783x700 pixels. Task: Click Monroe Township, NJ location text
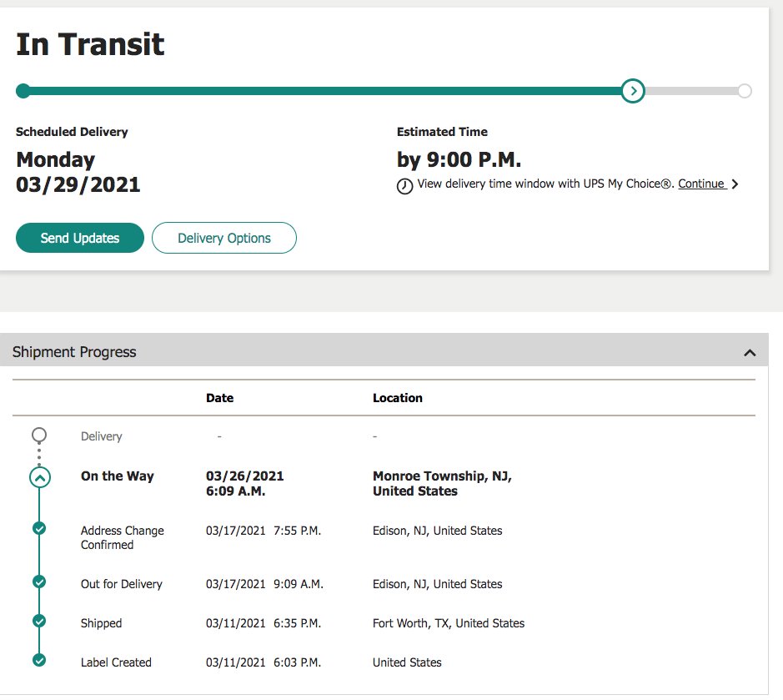[442, 483]
